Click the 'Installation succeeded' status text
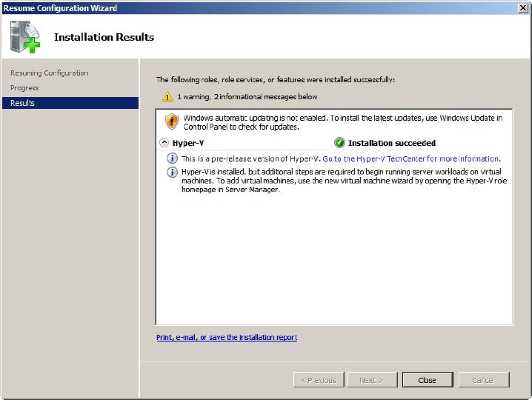Viewport: 532px width, 400px height. click(x=392, y=143)
